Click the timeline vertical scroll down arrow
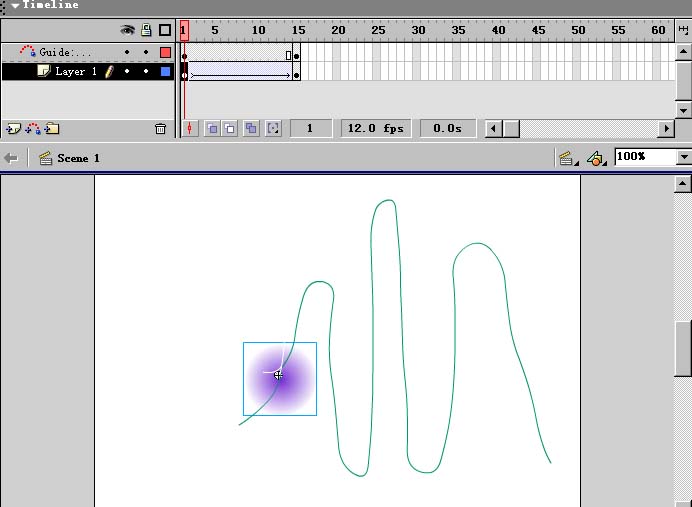The height and width of the screenshot is (507, 692). (684, 109)
